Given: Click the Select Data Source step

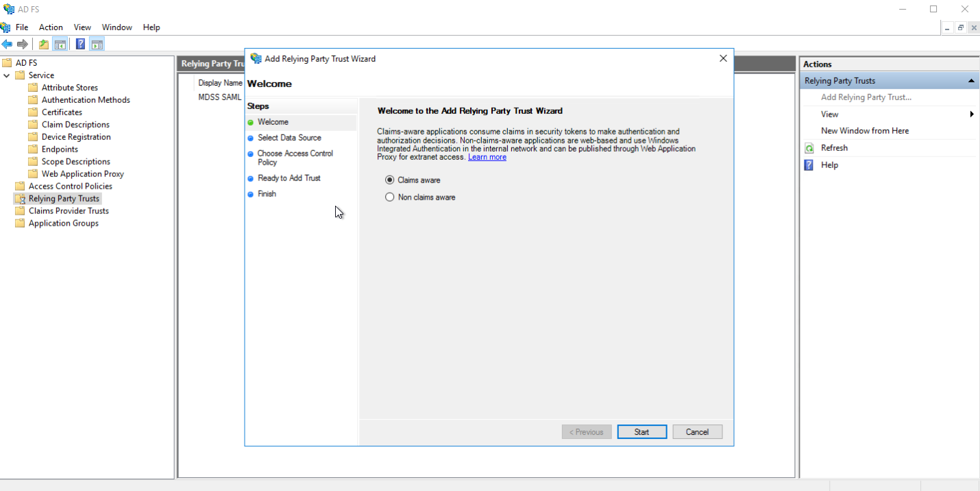Looking at the screenshot, I should click(x=289, y=138).
